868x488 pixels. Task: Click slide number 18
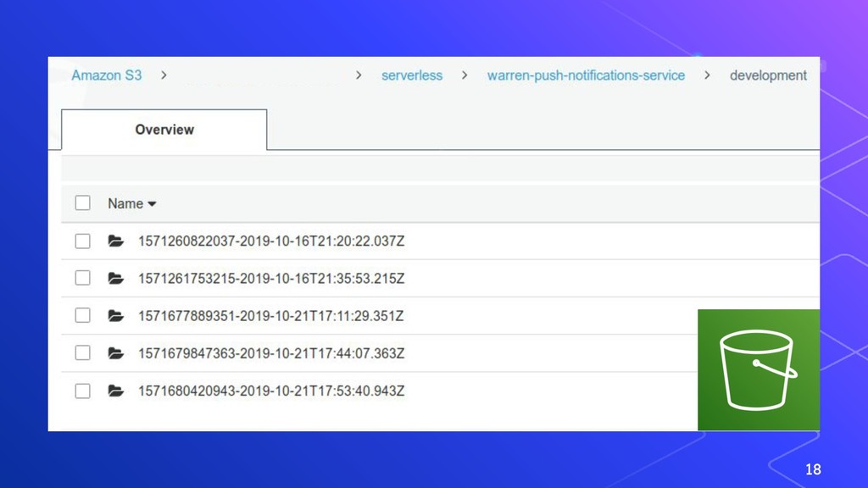point(813,469)
